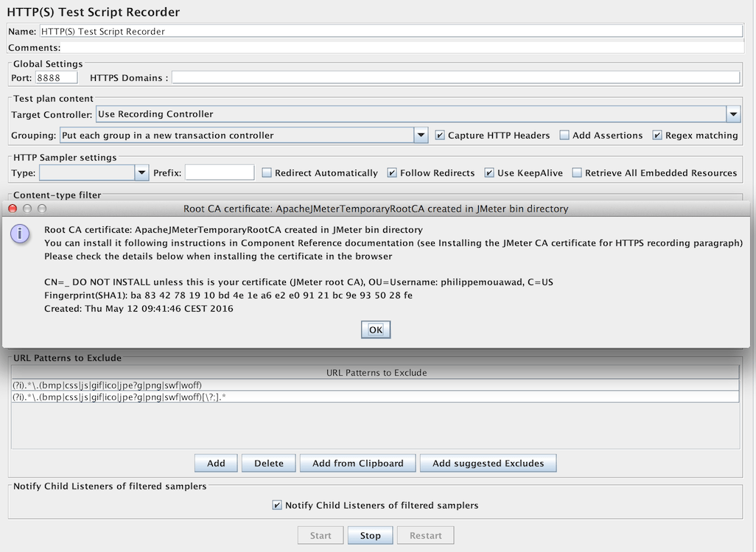Toggle the Regex matching checkbox
Screen dimensions: 756x552
656,136
